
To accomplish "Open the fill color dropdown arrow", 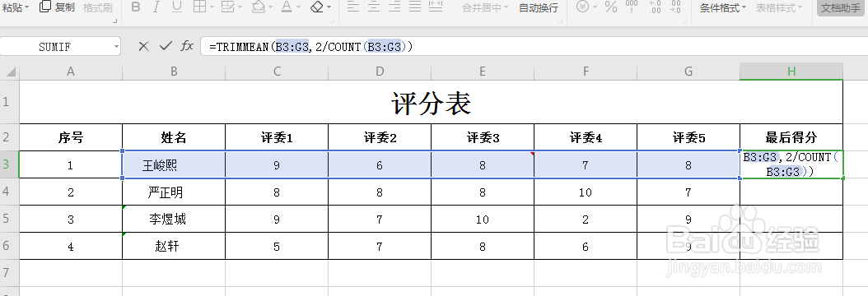I will click(x=270, y=7).
